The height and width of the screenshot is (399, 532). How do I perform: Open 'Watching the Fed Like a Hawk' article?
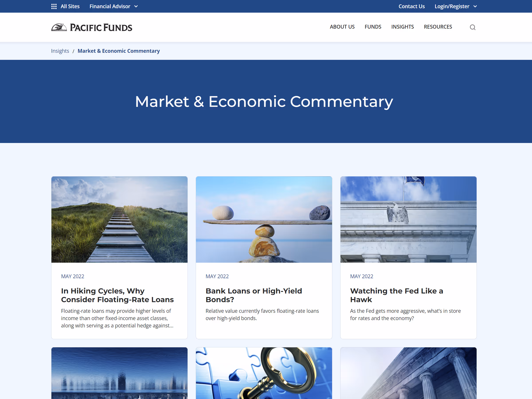[x=396, y=295]
